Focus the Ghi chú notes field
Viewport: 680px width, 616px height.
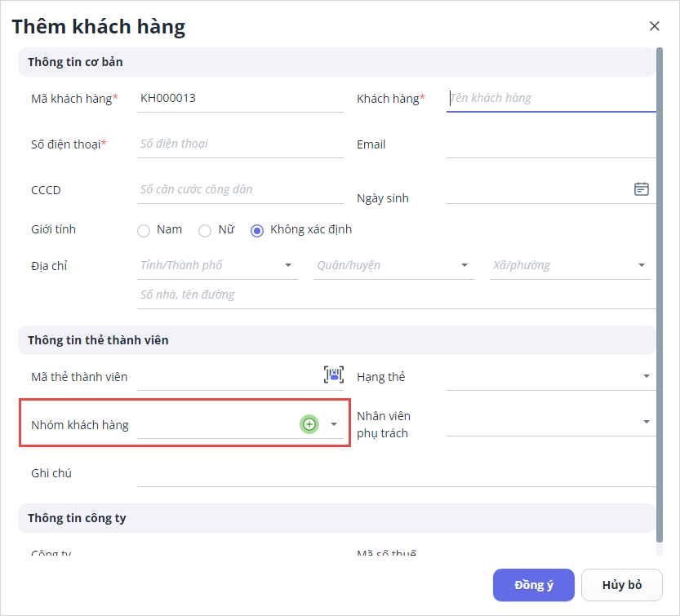coord(396,473)
